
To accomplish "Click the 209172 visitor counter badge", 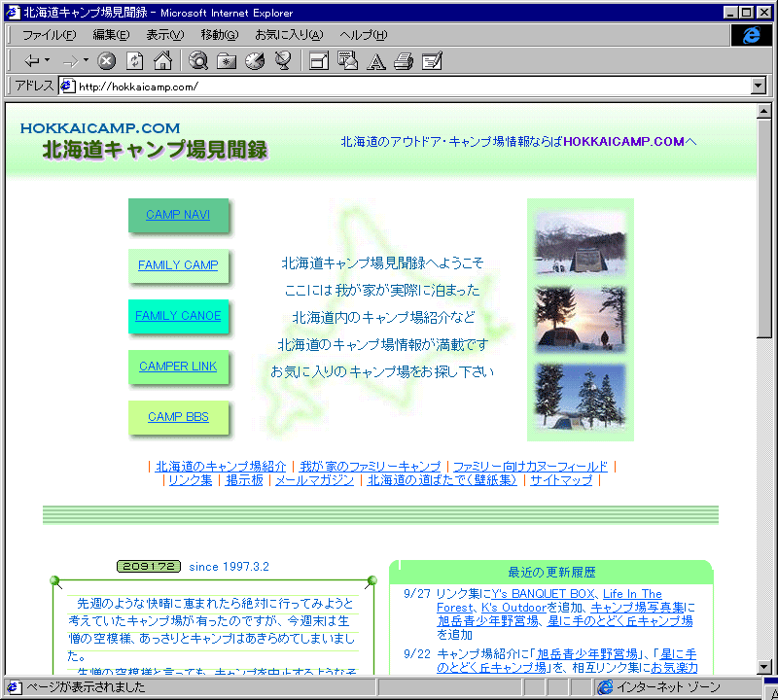I will (149, 567).
